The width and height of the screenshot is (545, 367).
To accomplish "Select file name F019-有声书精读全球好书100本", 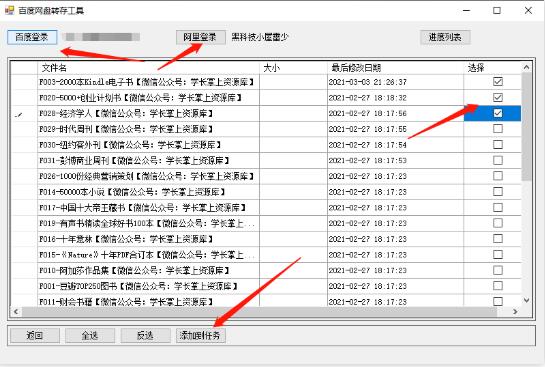I will click(147, 223).
